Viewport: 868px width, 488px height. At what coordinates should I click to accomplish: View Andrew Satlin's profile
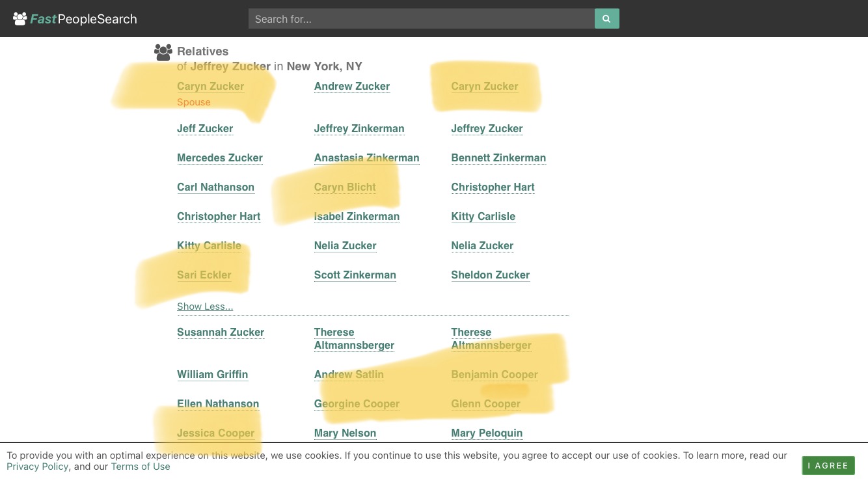point(349,375)
